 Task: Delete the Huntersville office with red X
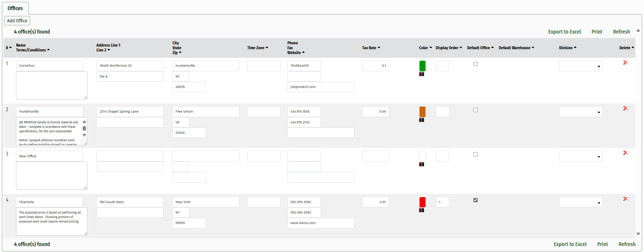(625, 108)
